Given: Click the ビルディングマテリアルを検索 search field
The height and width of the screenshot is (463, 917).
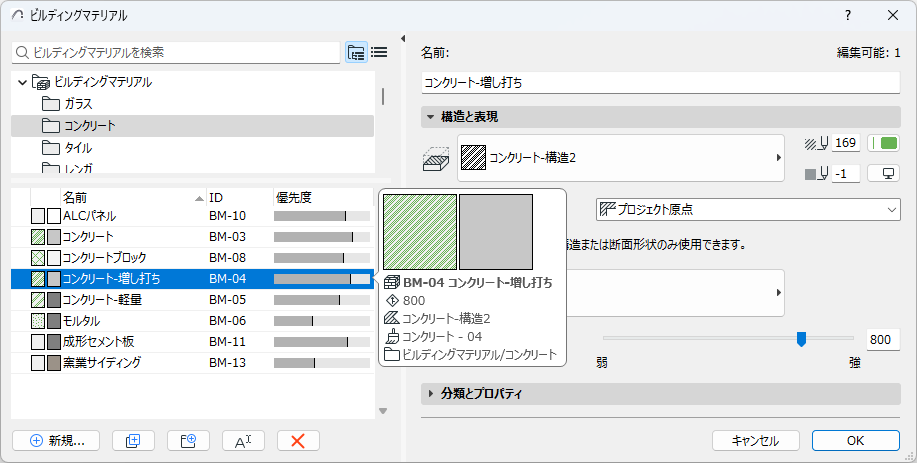Looking at the screenshot, I should click(176, 52).
